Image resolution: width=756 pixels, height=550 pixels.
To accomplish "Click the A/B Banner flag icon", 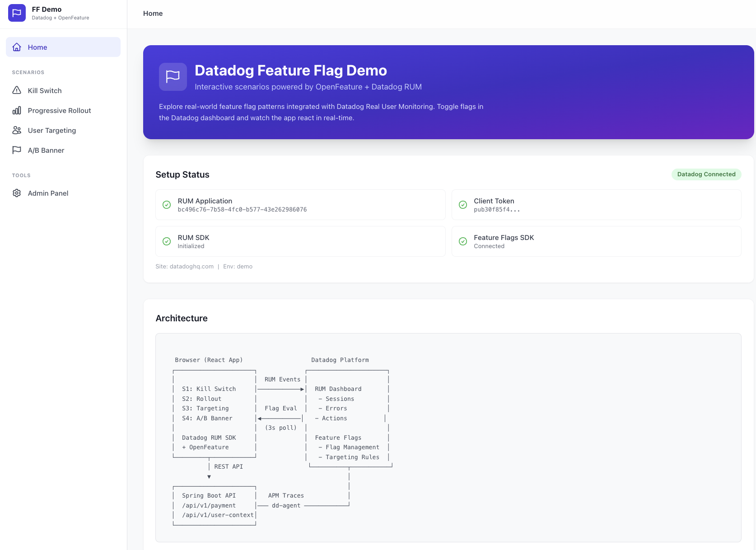I will click(17, 150).
